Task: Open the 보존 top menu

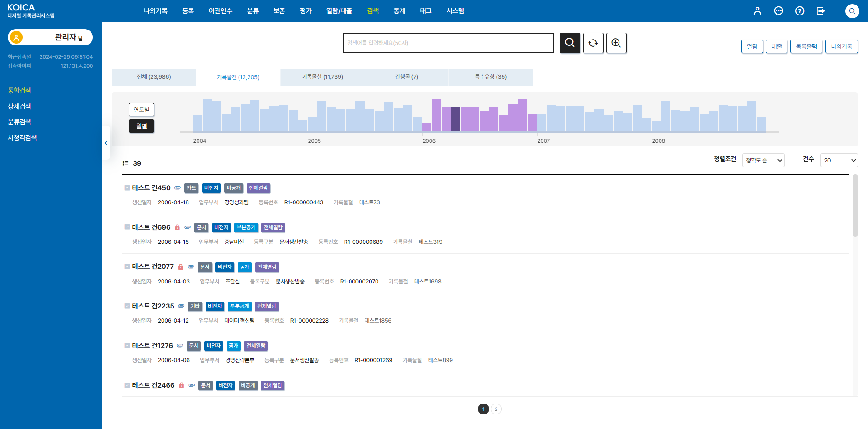Action: pos(279,11)
